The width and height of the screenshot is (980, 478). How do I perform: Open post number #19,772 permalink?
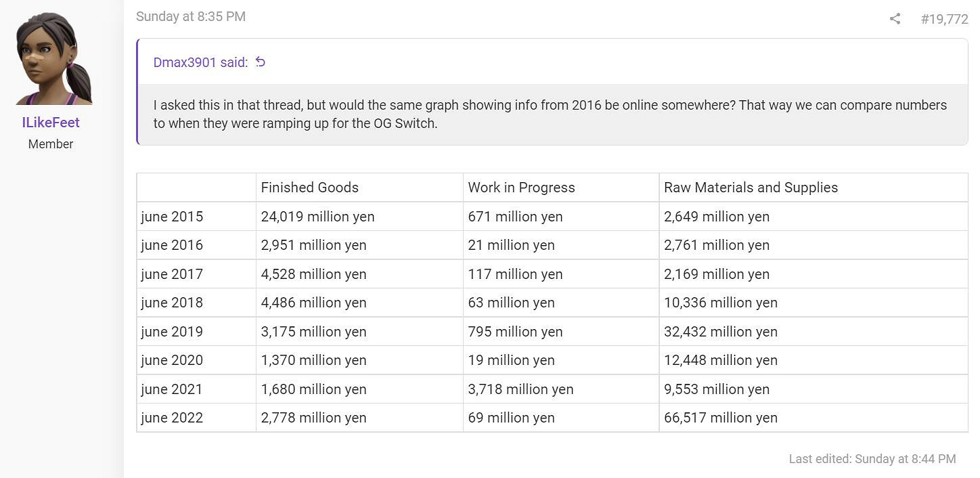point(944,19)
